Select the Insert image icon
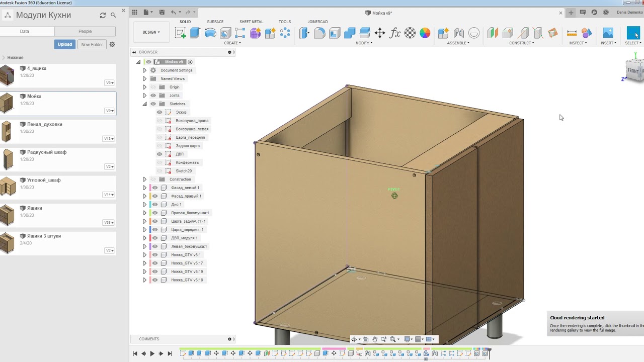This screenshot has width=644, height=362. (x=608, y=33)
